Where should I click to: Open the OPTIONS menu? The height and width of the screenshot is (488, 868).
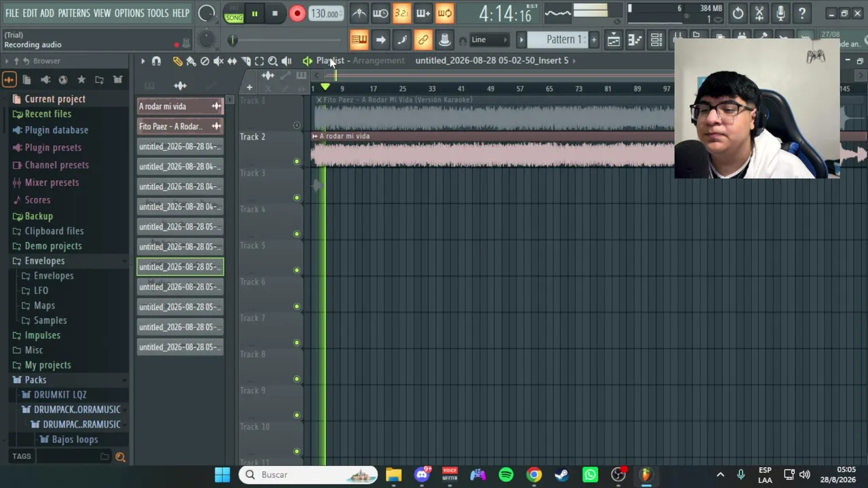(x=129, y=13)
